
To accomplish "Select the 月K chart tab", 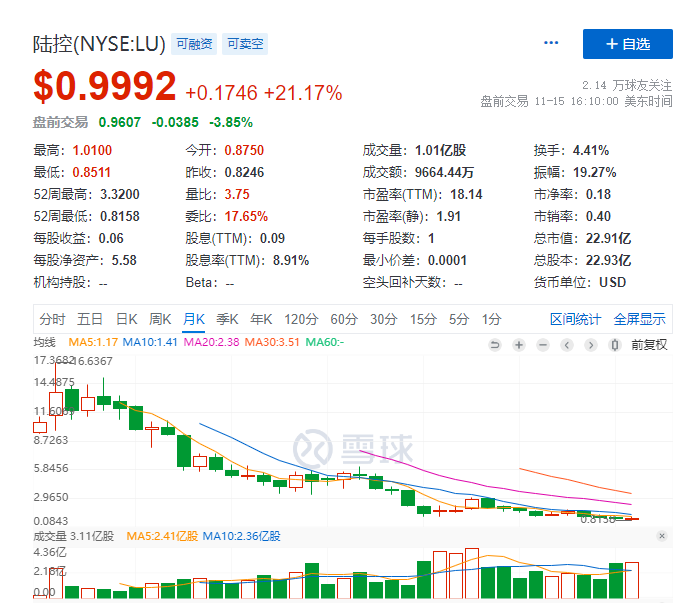I will point(194,319).
